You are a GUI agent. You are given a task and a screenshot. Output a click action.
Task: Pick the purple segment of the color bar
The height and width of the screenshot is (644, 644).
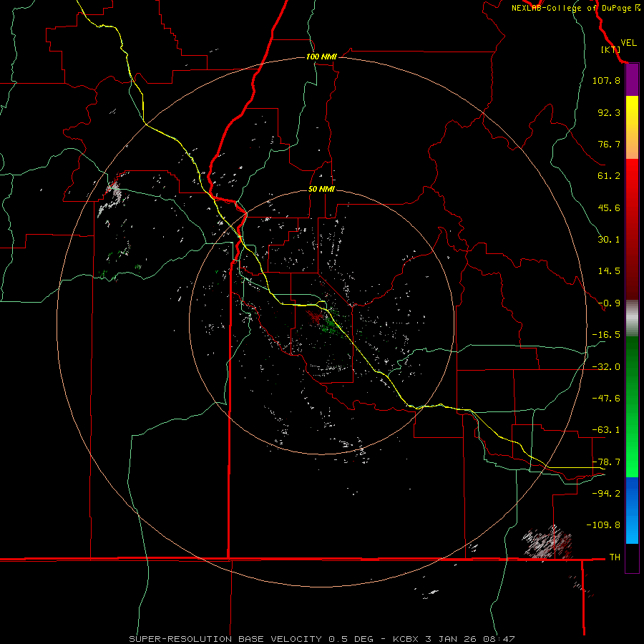click(x=632, y=80)
